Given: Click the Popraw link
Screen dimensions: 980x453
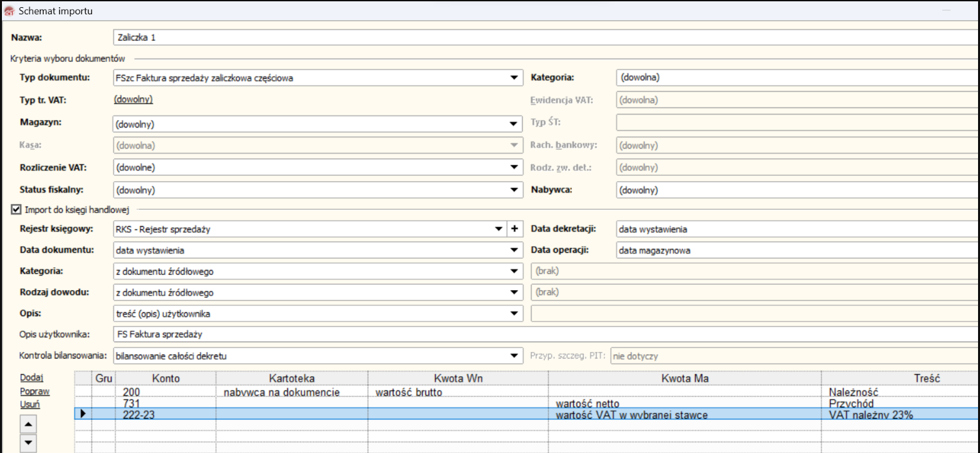Looking at the screenshot, I should (x=35, y=392).
